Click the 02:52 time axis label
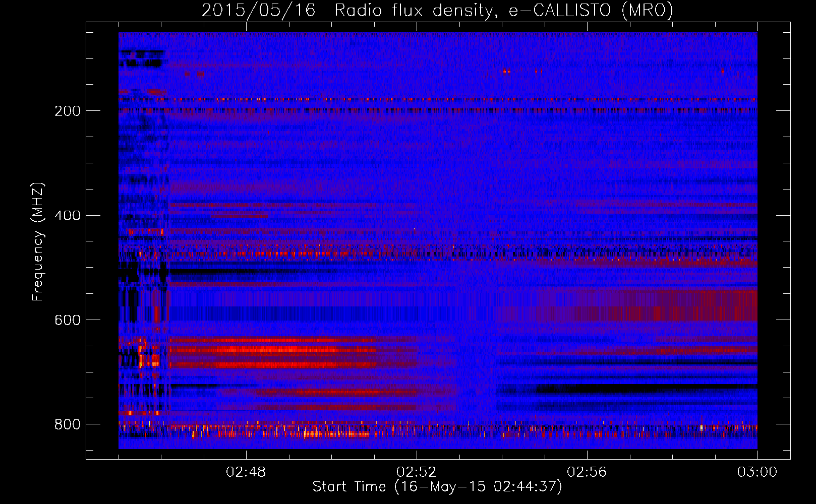The width and height of the screenshot is (816, 504). [417, 472]
